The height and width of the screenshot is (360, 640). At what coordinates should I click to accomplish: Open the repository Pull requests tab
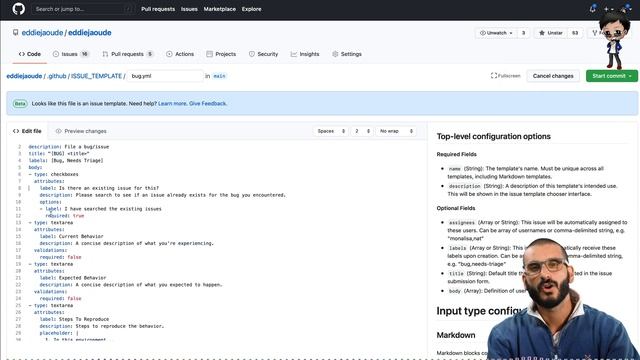[128, 54]
